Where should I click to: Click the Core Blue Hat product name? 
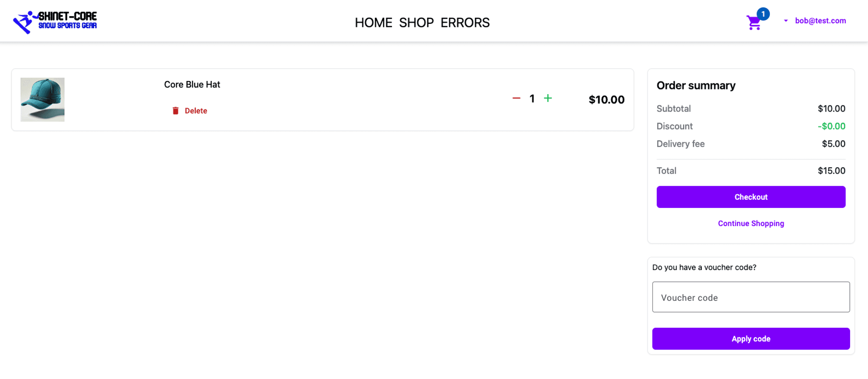pyautogui.click(x=192, y=85)
